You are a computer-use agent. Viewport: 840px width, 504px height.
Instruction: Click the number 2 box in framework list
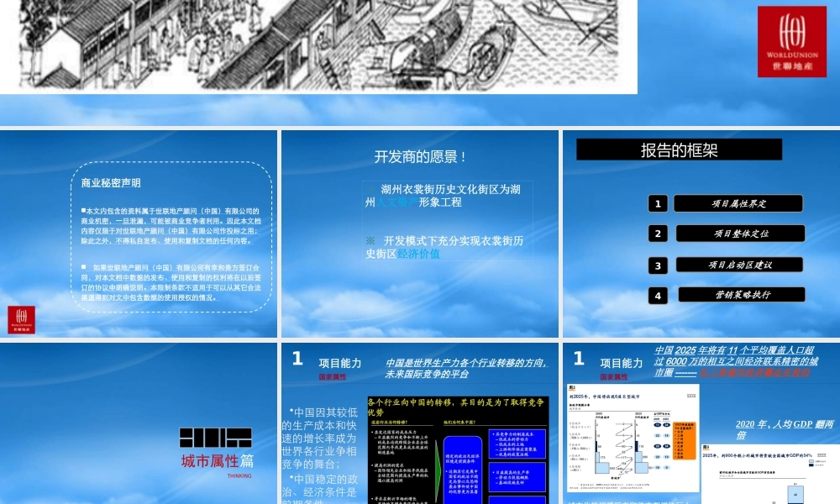(658, 234)
